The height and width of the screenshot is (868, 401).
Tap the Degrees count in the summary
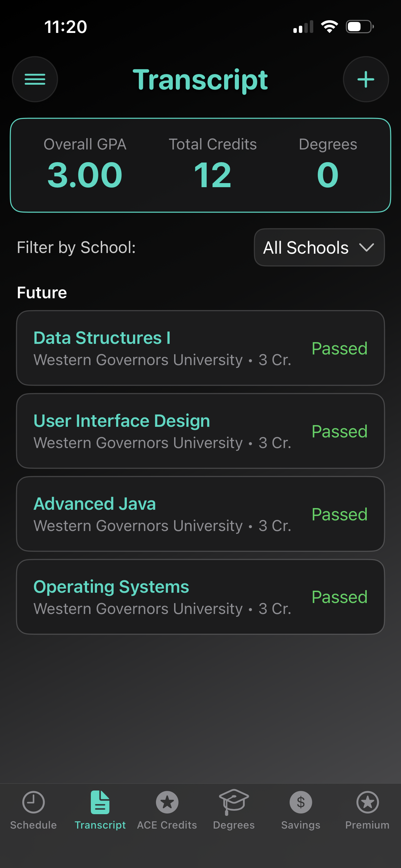tap(328, 175)
